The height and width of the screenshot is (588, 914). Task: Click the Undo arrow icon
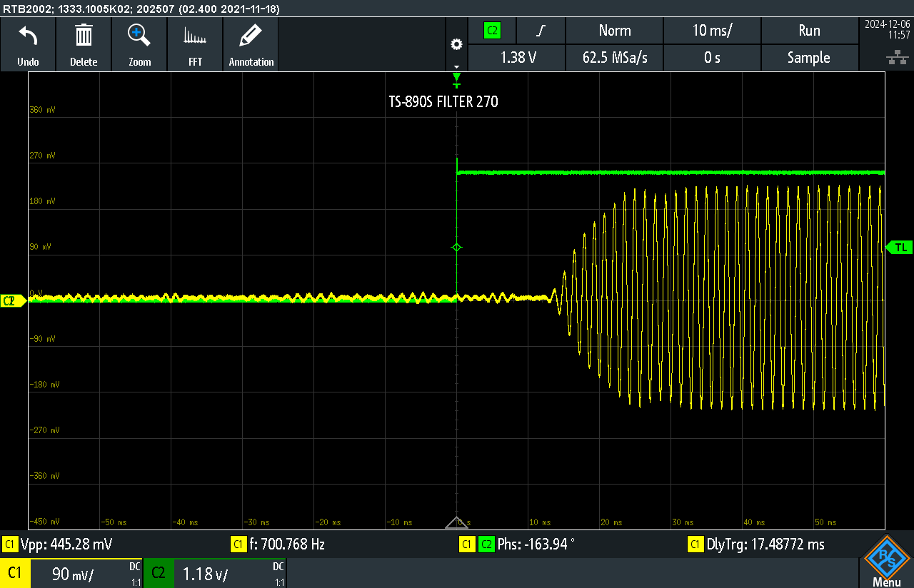28,44
